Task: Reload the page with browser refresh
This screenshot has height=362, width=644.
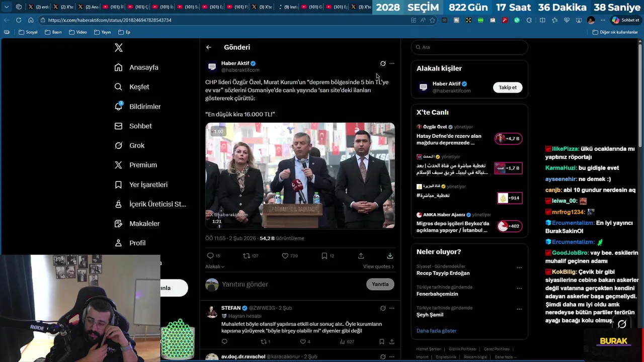Action: tap(19, 20)
